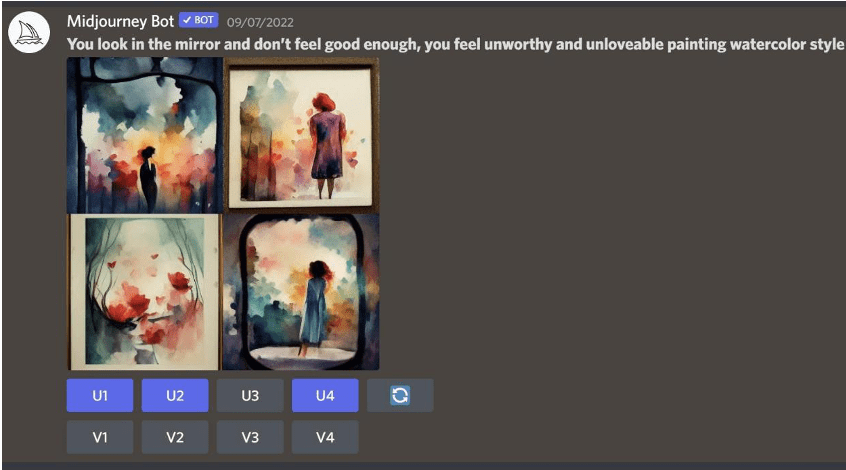This screenshot has width=846, height=470.
Task: Make variations of image four with V4
Action: click(x=325, y=437)
